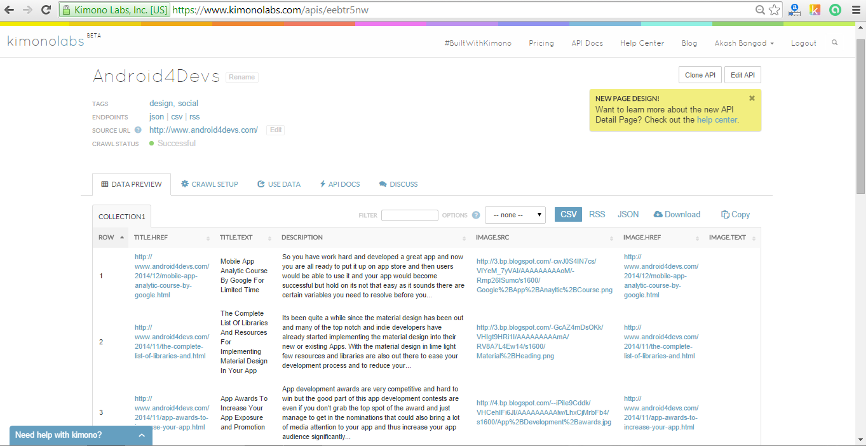
Task: Click the browser address bar URL
Action: [x=270, y=10]
